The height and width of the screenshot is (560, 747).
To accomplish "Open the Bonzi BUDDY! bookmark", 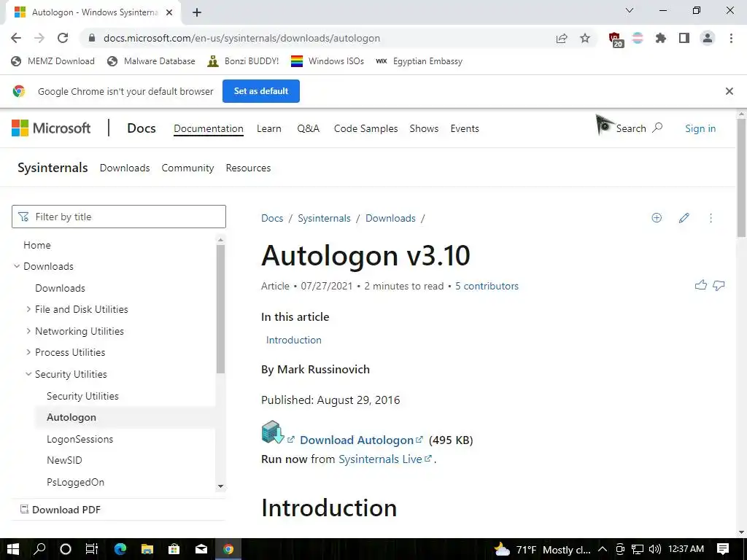I will pyautogui.click(x=243, y=61).
